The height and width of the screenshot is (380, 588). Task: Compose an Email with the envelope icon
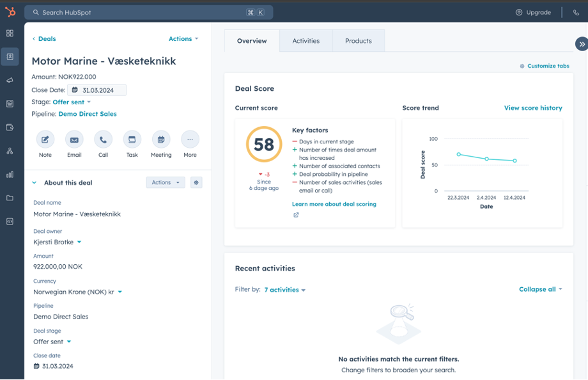coord(74,139)
